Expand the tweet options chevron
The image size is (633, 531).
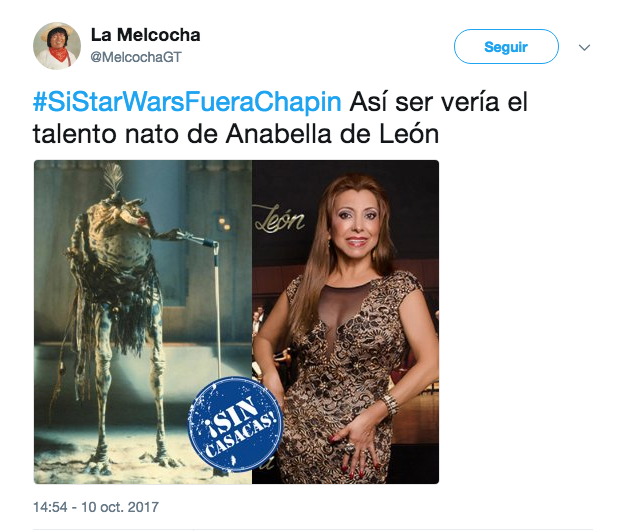(584, 47)
